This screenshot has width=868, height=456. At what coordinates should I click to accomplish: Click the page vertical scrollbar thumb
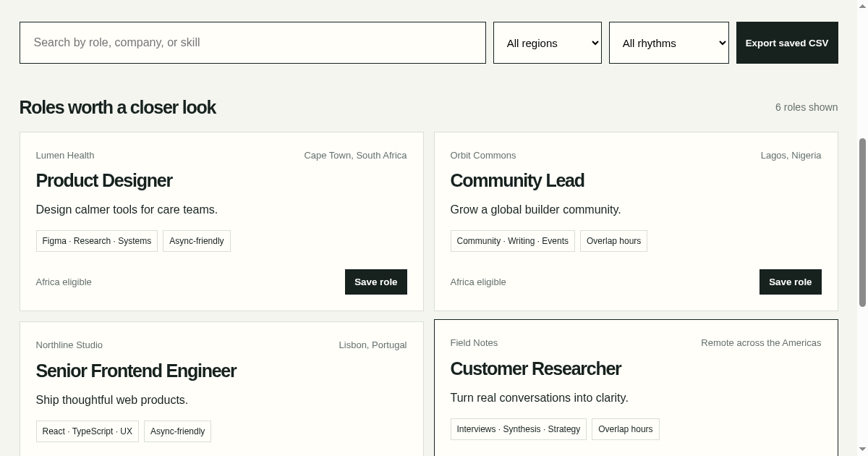point(862,222)
